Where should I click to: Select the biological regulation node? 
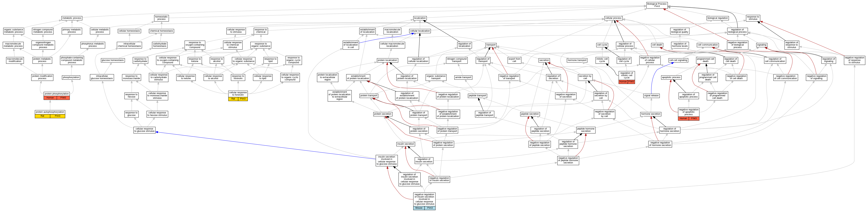point(717,18)
